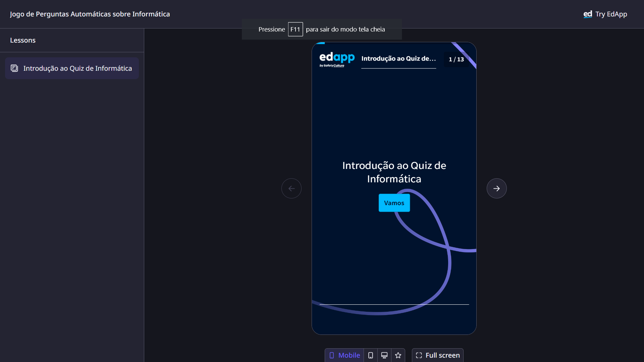Click the F11 key hint
Viewport: 644px width, 362px height.
[295, 29]
